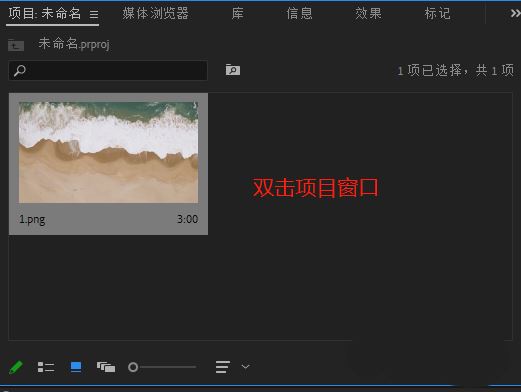Adjust the thumbnail zoom slider
The width and height of the screenshot is (521, 392).
162,367
